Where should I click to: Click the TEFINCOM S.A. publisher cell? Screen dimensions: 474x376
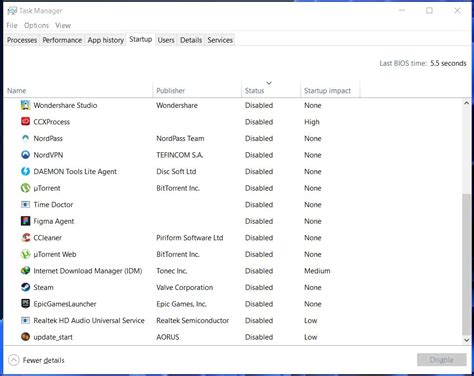coord(180,155)
